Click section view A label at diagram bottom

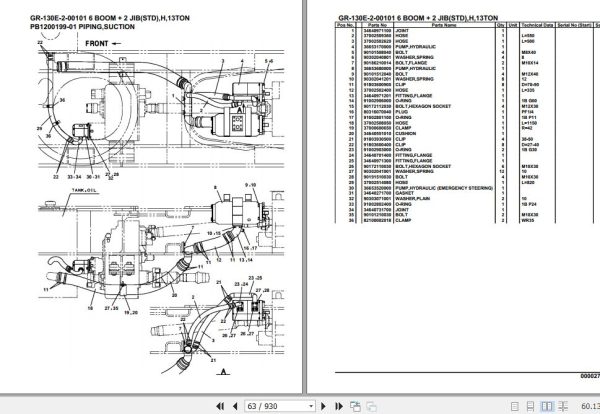(224, 371)
